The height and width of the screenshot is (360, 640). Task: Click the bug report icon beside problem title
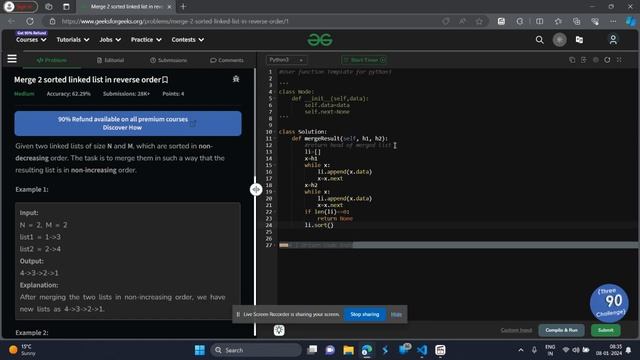click(236, 79)
